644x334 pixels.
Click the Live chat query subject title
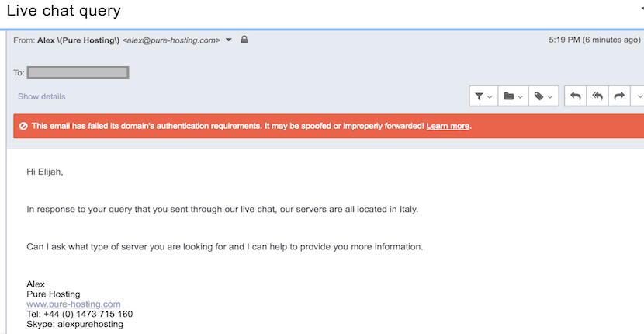[x=64, y=11]
